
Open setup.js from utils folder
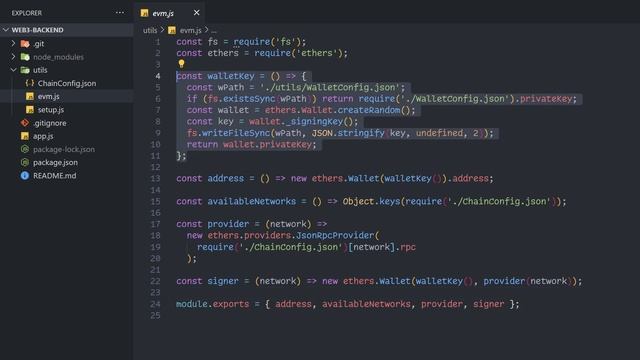point(51,110)
